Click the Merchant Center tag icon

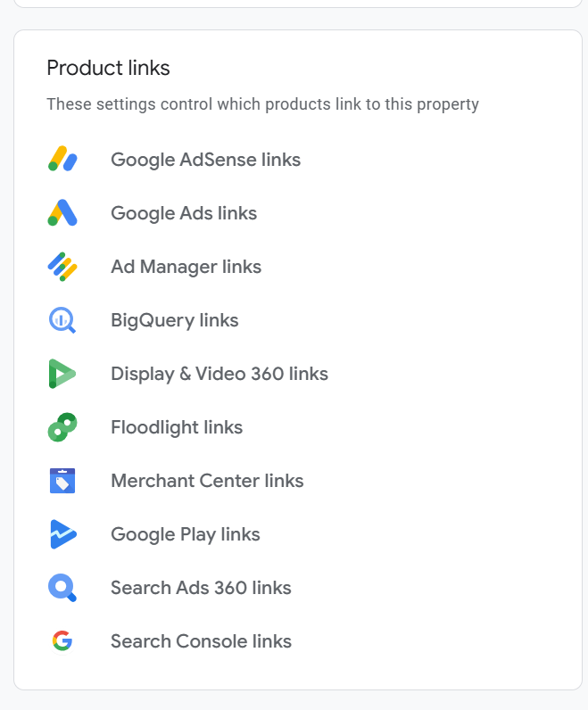(x=62, y=481)
